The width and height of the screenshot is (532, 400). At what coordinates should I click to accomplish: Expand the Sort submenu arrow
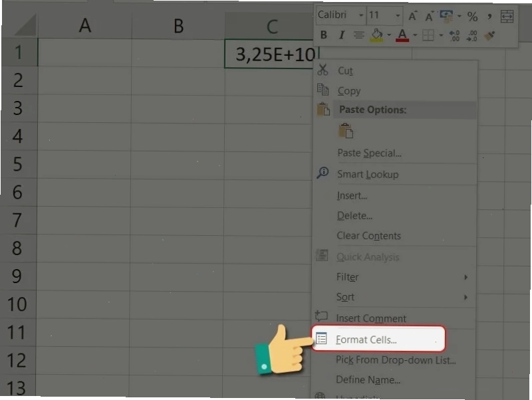(466, 297)
